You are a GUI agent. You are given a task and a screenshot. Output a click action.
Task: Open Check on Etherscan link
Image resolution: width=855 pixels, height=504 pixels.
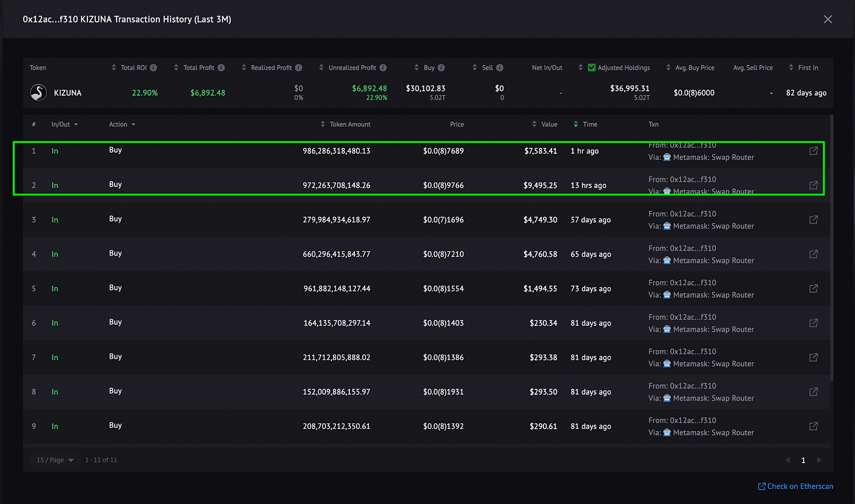click(x=795, y=486)
